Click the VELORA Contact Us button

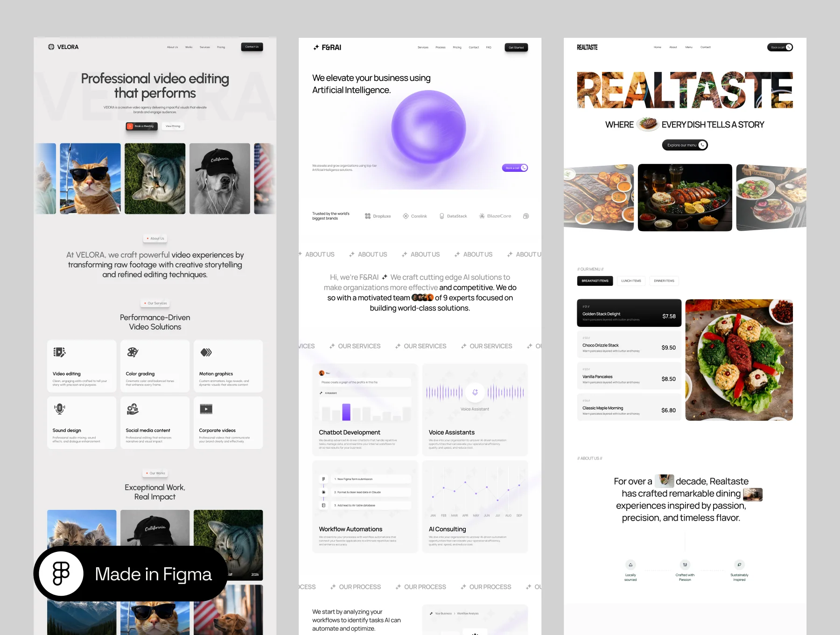pyautogui.click(x=252, y=47)
